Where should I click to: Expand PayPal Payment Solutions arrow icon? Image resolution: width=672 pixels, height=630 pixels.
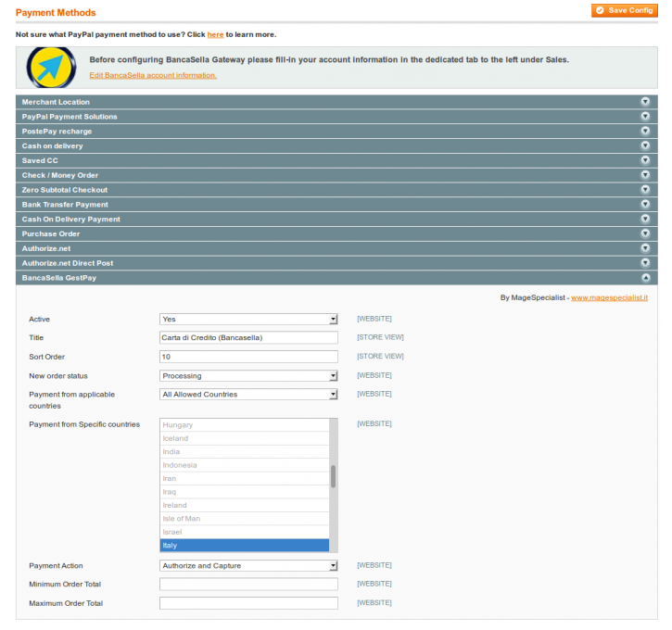coord(645,116)
